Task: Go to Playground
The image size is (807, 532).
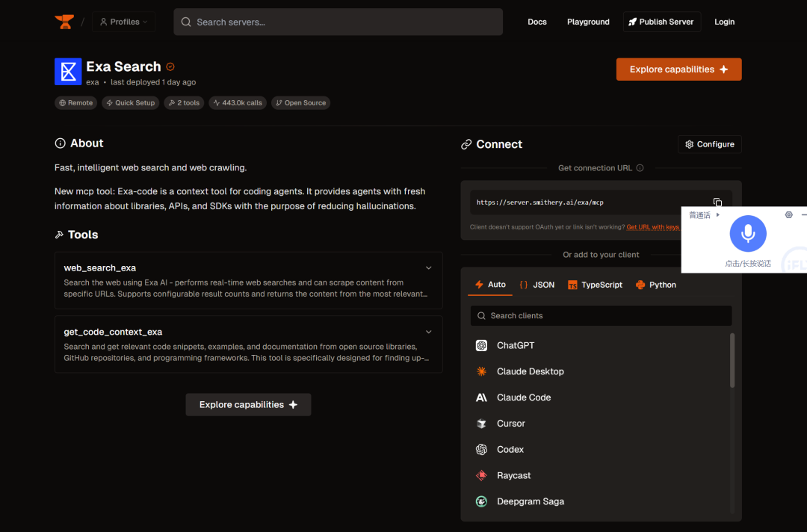Action: pyautogui.click(x=588, y=22)
